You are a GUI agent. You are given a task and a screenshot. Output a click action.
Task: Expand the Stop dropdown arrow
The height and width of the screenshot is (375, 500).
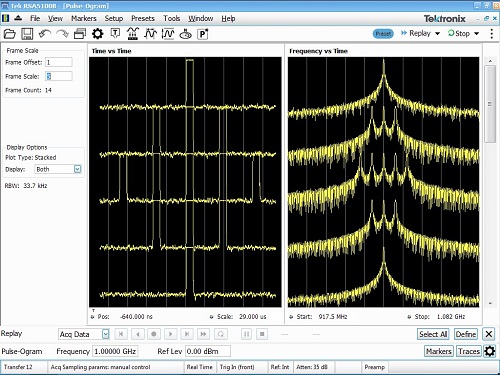coord(477,34)
